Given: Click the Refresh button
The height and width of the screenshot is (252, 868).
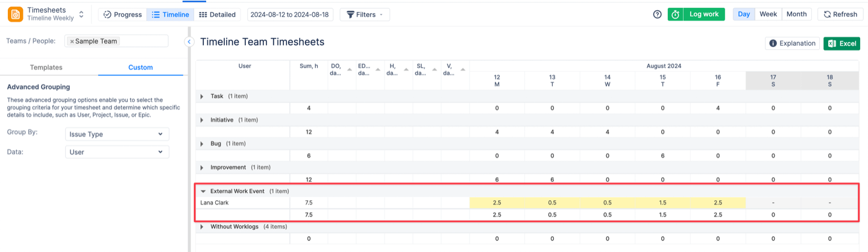Looking at the screenshot, I should tap(840, 14).
